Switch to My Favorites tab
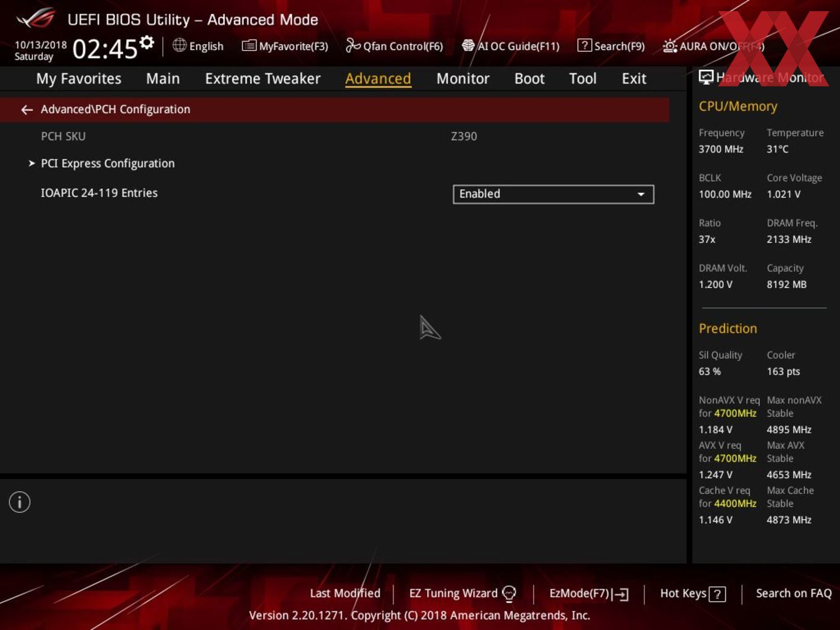Viewport: 840px width, 630px height. [x=78, y=78]
